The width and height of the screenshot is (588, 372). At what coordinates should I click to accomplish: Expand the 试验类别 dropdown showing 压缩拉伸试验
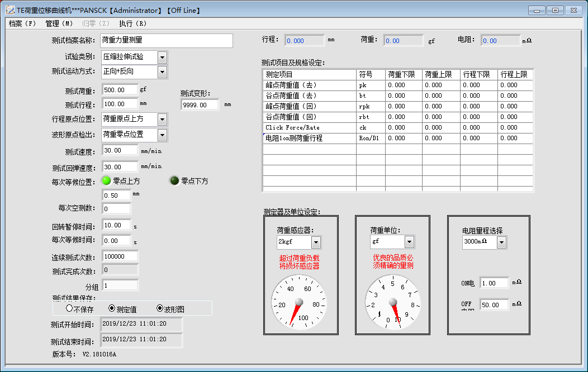coord(163,56)
